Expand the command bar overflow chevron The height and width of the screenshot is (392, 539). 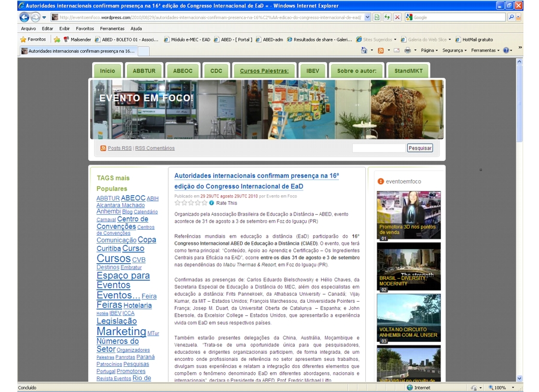pos(520,47)
